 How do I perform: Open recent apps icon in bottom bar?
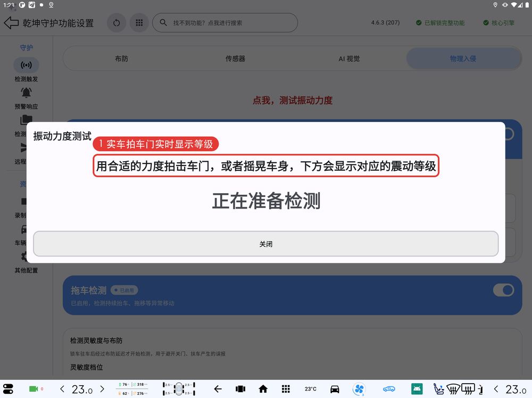click(240, 389)
